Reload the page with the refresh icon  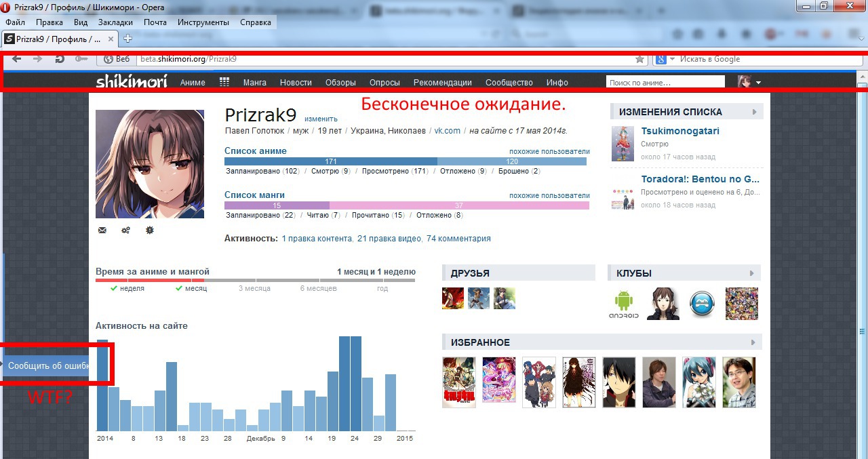tap(60, 59)
